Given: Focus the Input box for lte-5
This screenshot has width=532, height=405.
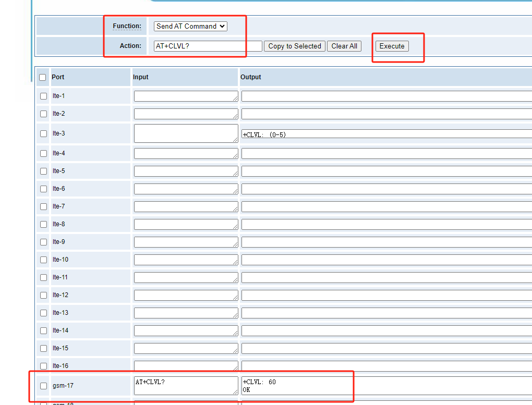Looking at the screenshot, I should pos(186,171).
